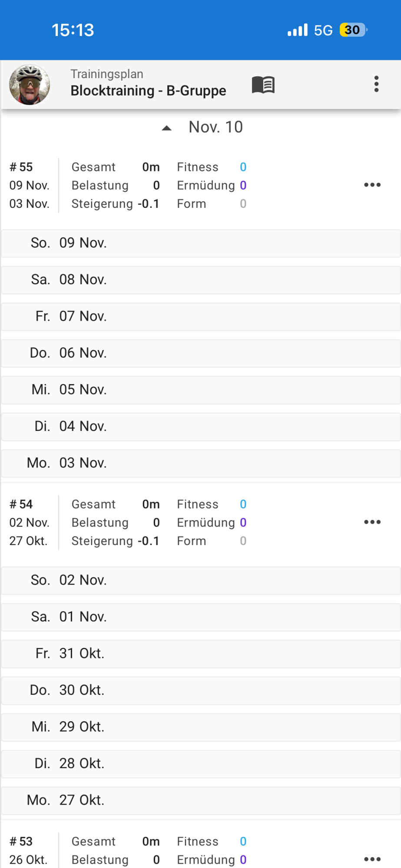Open week #54 three-dot options

[x=372, y=522]
